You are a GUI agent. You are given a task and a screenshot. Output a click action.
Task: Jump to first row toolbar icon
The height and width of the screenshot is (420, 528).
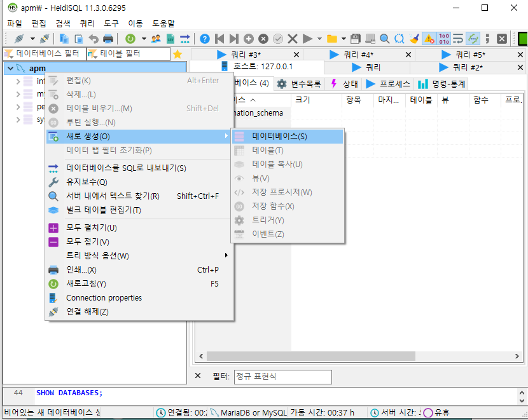[219, 39]
